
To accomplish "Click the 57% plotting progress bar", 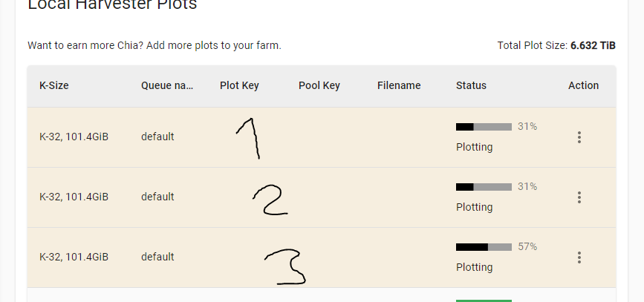I will (484, 247).
